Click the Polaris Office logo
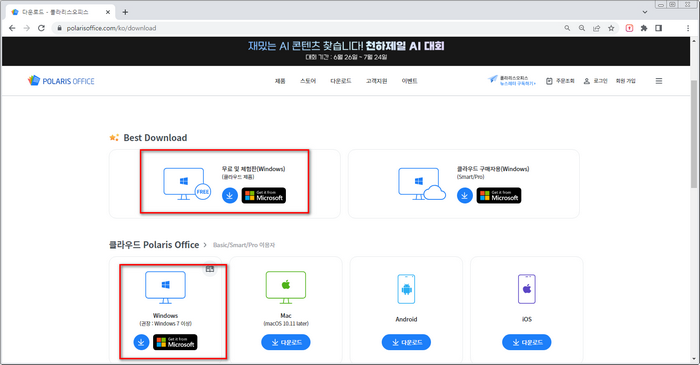Screen dimensions: 700x365 (x=61, y=81)
